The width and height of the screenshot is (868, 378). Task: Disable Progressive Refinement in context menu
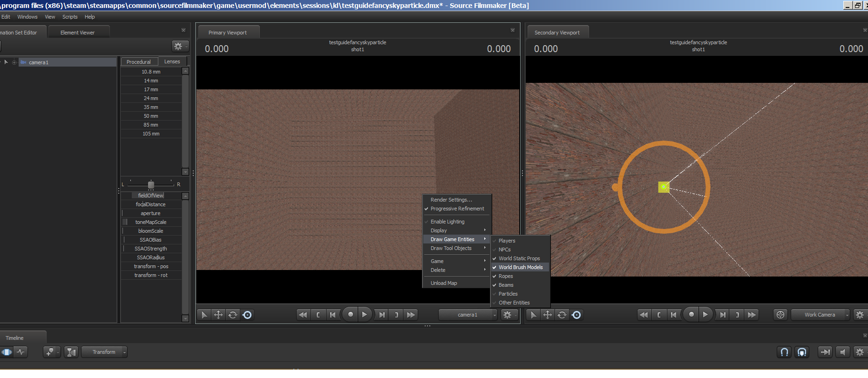[x=457, y=209]
